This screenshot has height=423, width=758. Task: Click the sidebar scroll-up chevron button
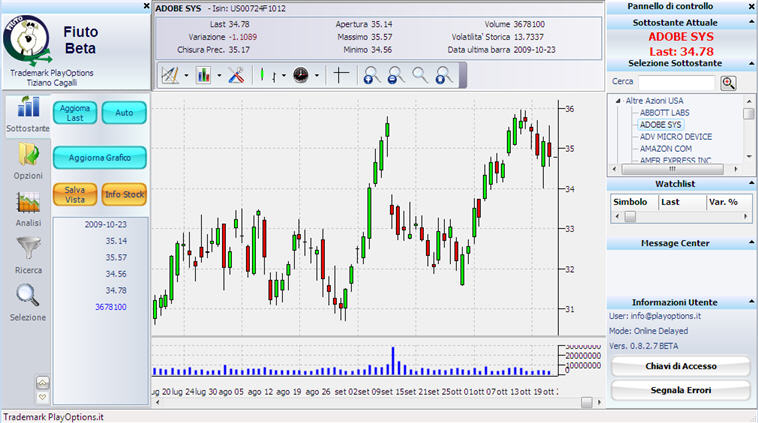pyautogui.click(x=43, y=383)
